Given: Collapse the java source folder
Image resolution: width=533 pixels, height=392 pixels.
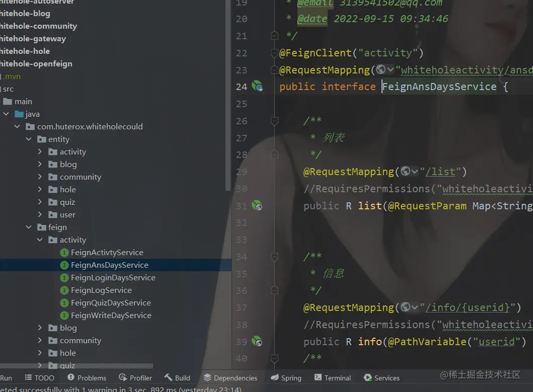Looking at the screenshot, I should point(6,114).
